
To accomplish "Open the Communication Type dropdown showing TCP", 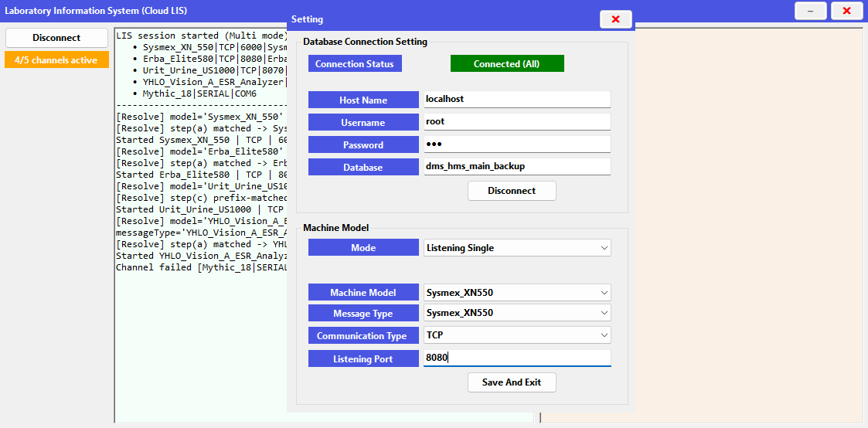I will [517, 335].
